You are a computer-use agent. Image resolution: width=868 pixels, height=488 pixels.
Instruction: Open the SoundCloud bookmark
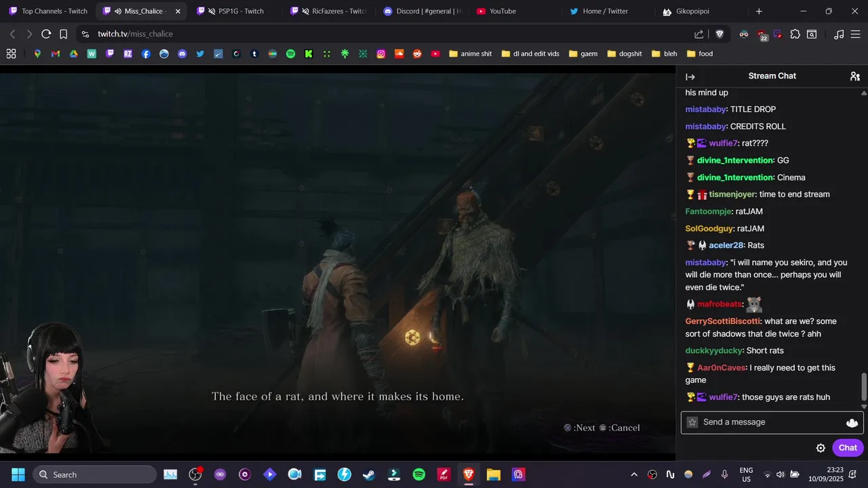tap(399, 54)
